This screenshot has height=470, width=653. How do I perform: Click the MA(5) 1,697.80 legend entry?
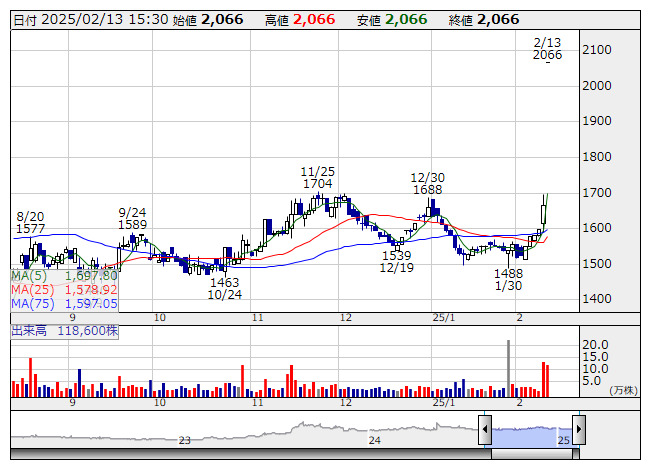(64, 276)
